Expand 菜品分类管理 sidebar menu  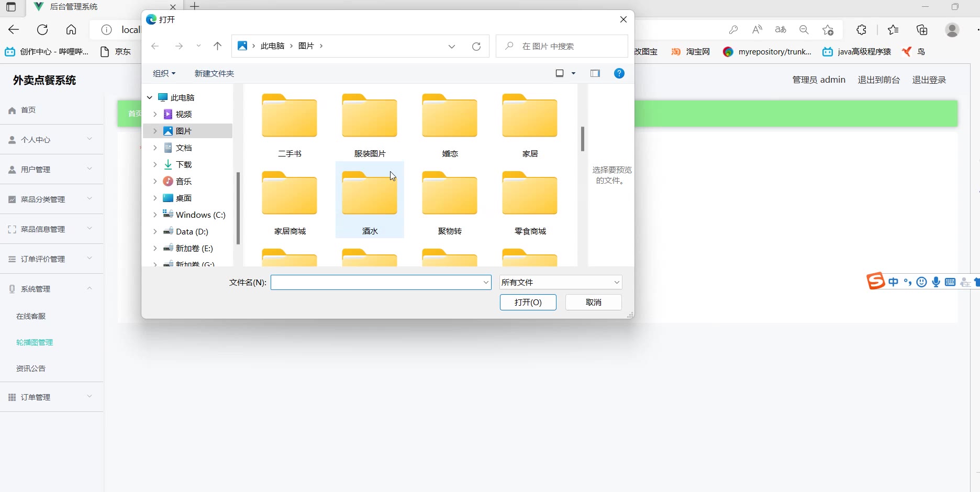point(51,199)
